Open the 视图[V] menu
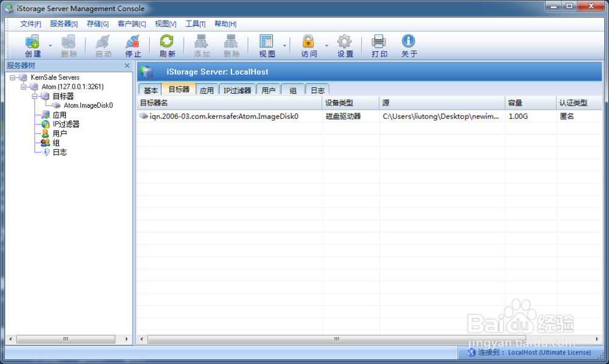 [166, 24]
